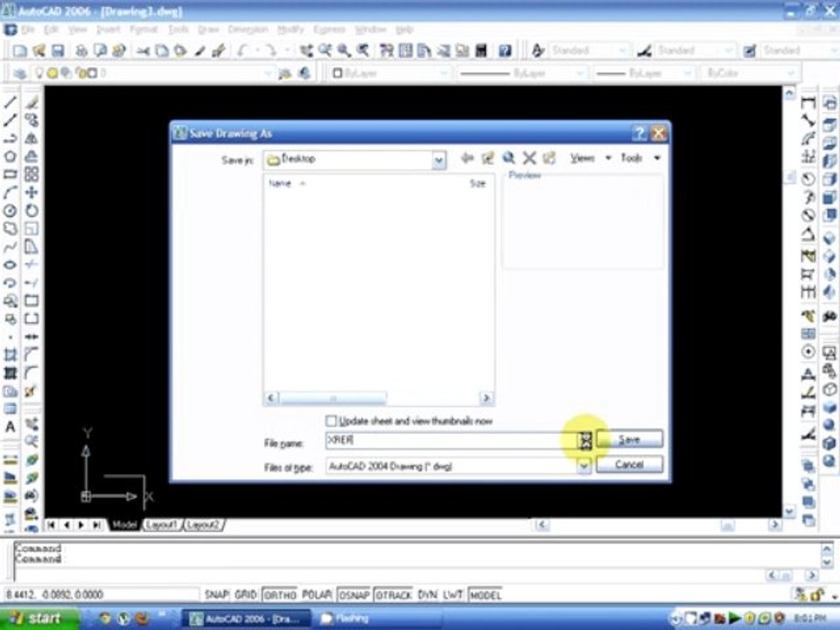
Task: Click the Plot printer icon in toolbar
Action: pos(81,51)
